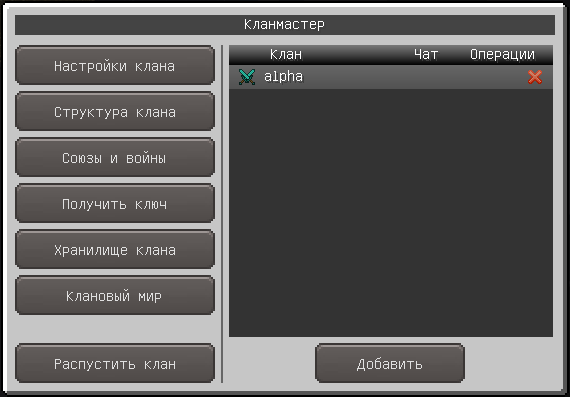Enter the Клановый мир
The image size is (570, 397).
(115, 295)
